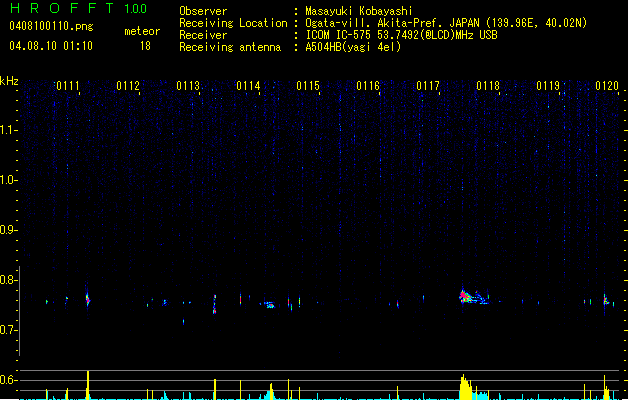Click the meteor echo cluster after 0114
The height and width of the screenshot is (400, 629).
[x=269, y=305]
